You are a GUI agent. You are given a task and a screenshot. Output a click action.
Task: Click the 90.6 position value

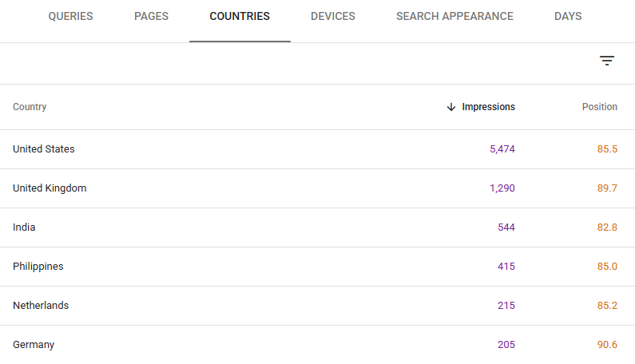pyautogui.click(x=607, y=345)
